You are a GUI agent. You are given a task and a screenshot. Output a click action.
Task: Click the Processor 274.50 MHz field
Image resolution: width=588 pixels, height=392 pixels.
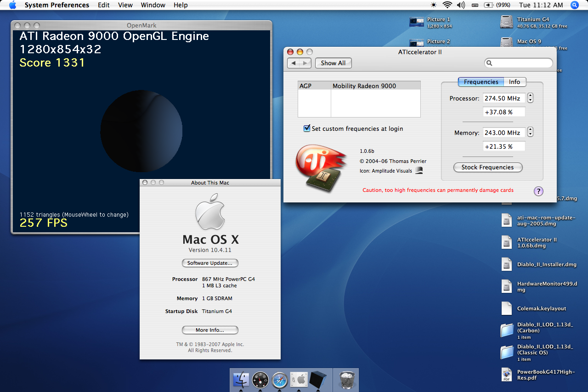[504, 98]
